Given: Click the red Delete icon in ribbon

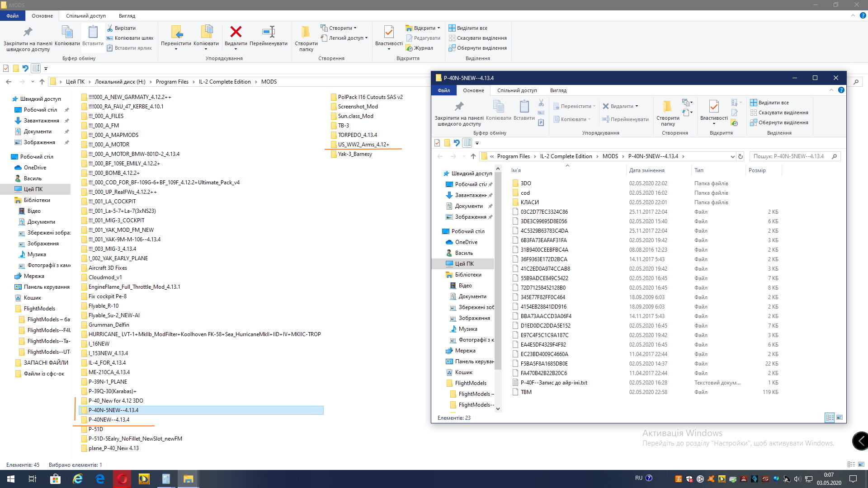Looking at the screenshot, I should 236,32.
